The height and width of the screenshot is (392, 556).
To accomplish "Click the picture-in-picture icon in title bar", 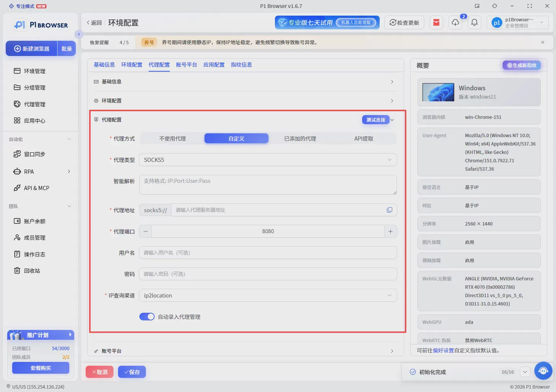I will [477, 6].
